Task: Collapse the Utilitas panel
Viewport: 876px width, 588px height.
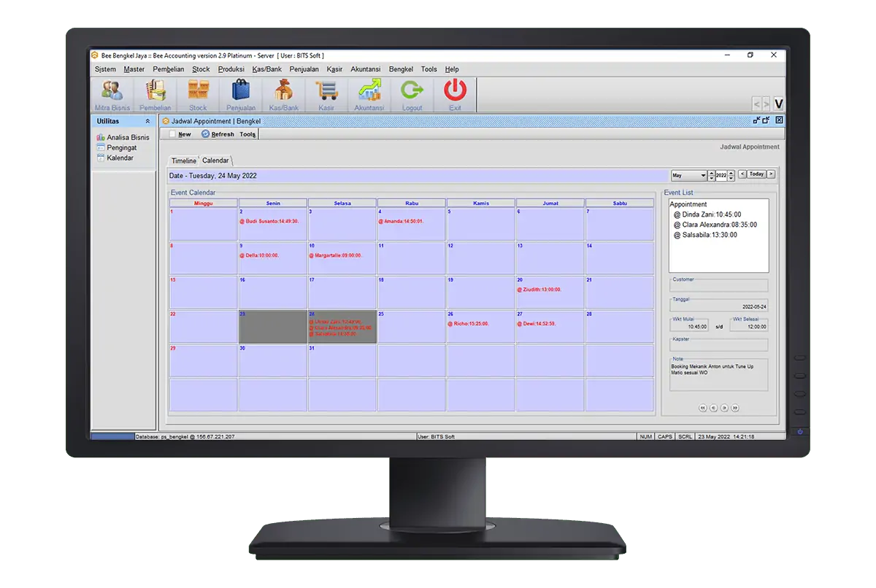Action: [x=148, y=121]
